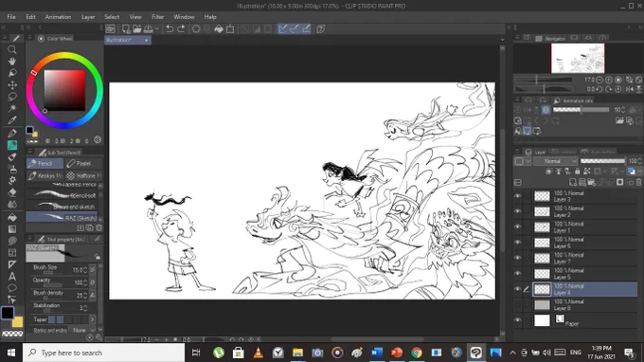
Task: Select the Hand move tool
Action: [12, 62]
